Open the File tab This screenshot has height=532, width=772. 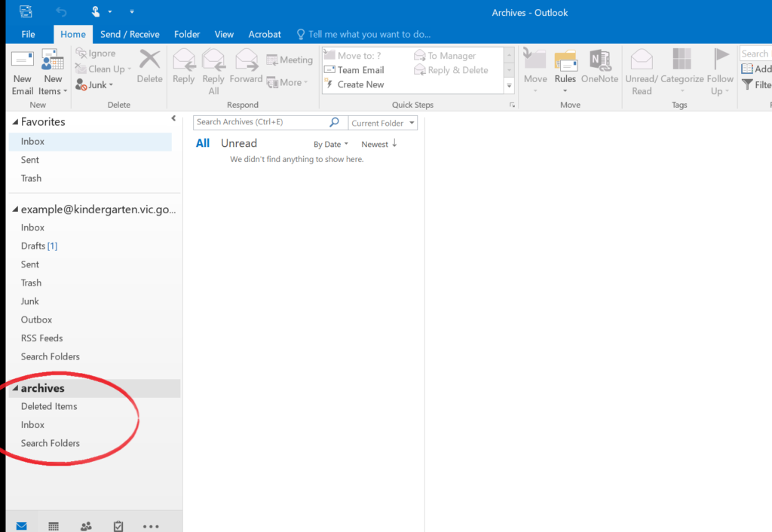tap(28, 34)
